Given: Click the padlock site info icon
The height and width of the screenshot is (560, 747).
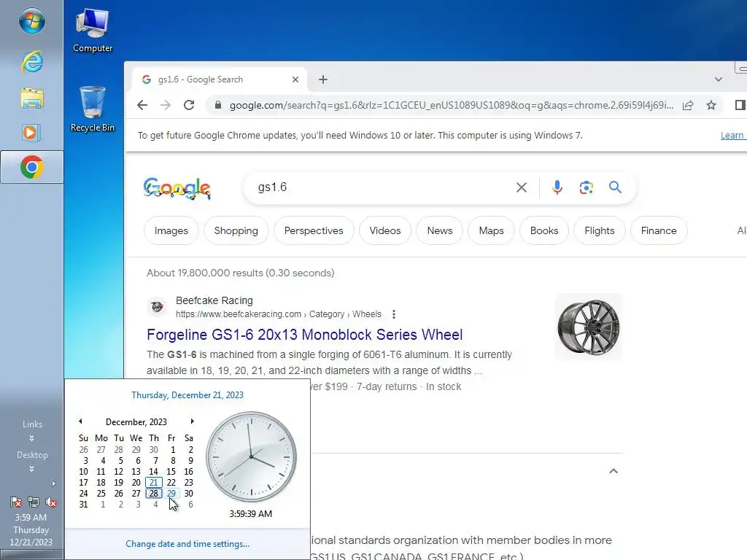Looking at the screenshot, I should click(x=217, y=105).
